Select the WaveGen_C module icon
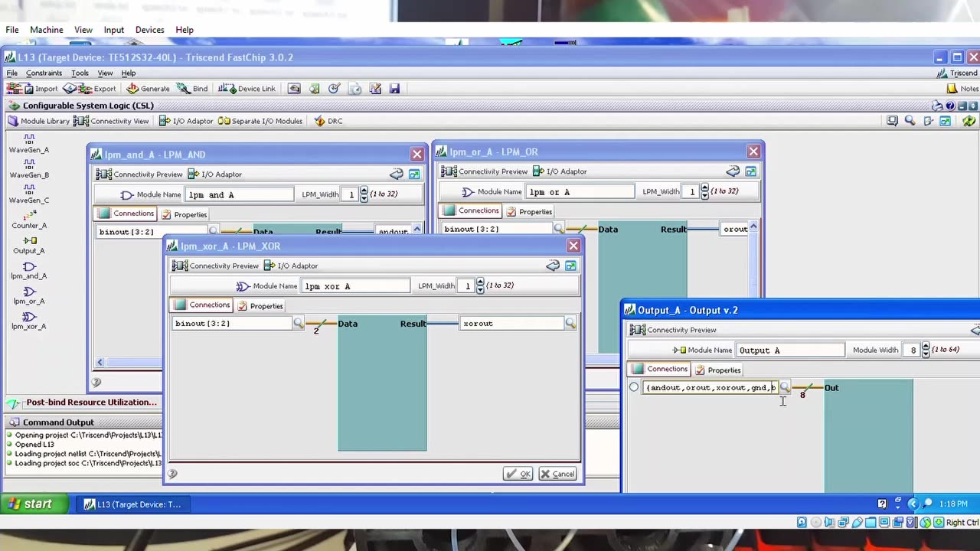This screenshot has height=551, width=980. pyautogui.click(x=29, y=194)
